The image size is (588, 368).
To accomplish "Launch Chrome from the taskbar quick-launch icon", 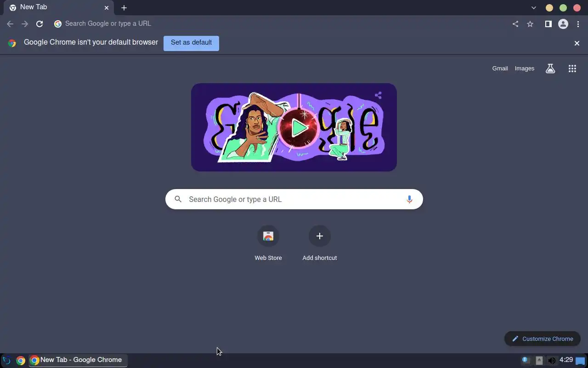I will pos(20,361).
